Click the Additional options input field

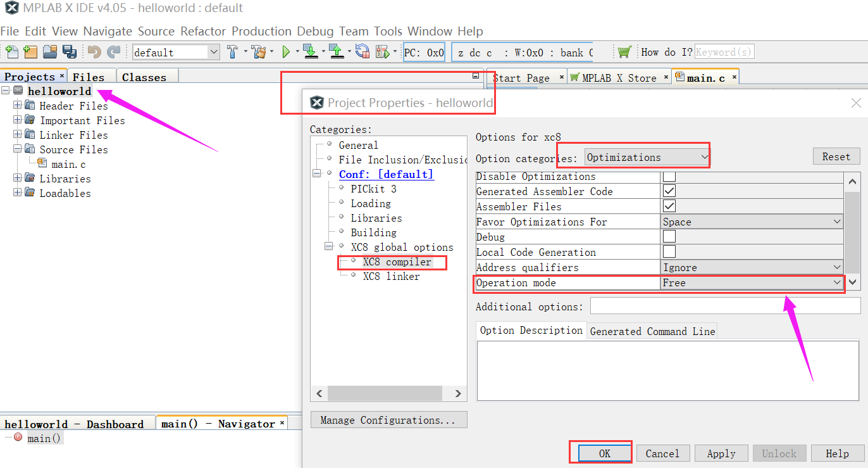tap(725, 306)
